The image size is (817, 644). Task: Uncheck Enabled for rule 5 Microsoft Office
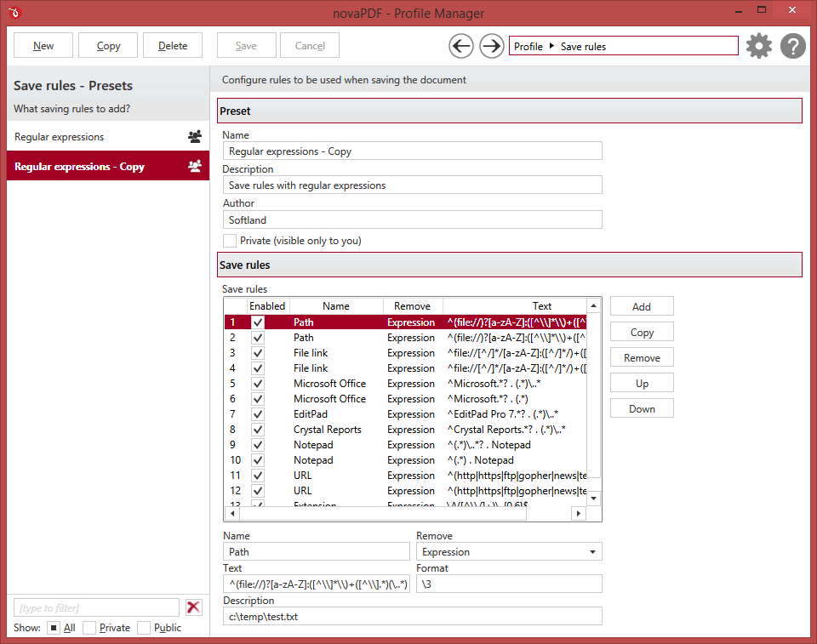[257, 384]
